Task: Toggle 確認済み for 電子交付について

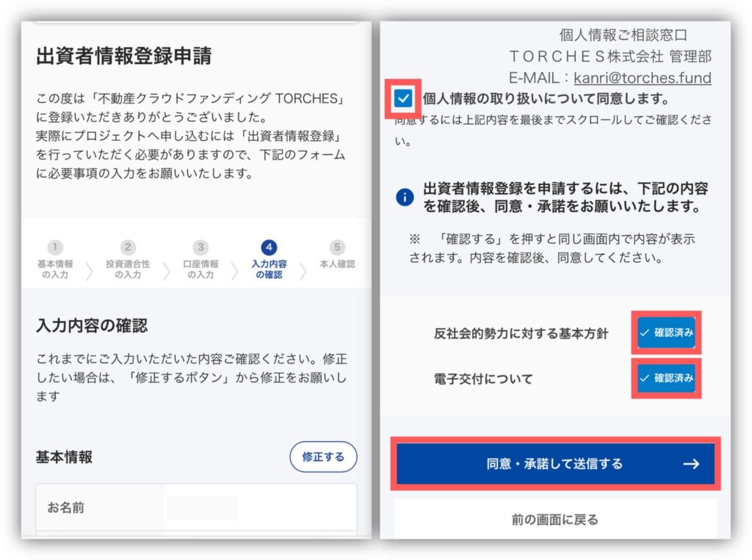Action: click(x=666, y=378)
